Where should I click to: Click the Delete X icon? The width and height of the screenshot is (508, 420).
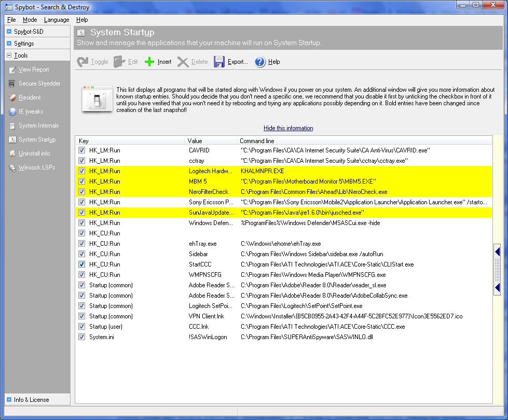pos(183,62)
